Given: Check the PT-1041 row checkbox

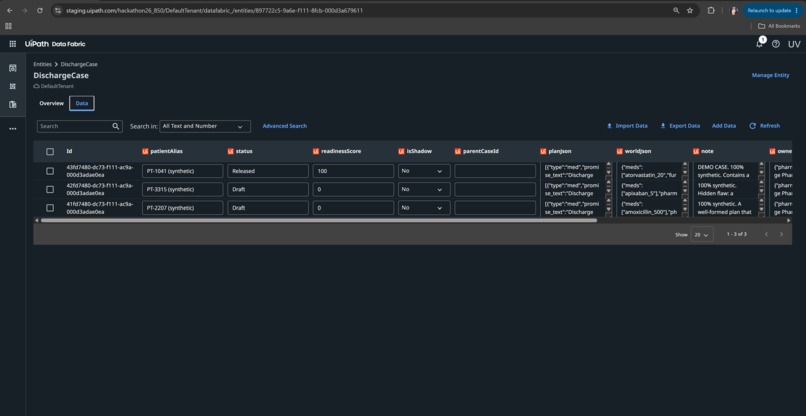Looking at the screenshot, I should click(x=50, y=171).
